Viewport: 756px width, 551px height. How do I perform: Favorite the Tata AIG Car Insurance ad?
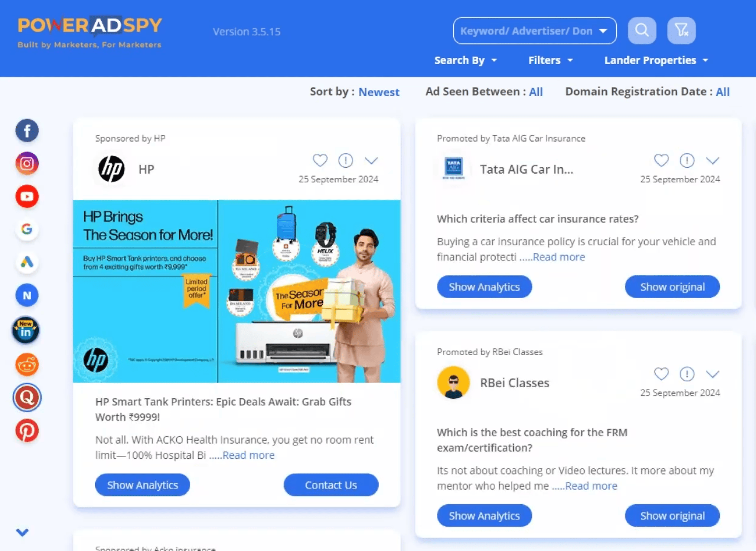point(661,160)
